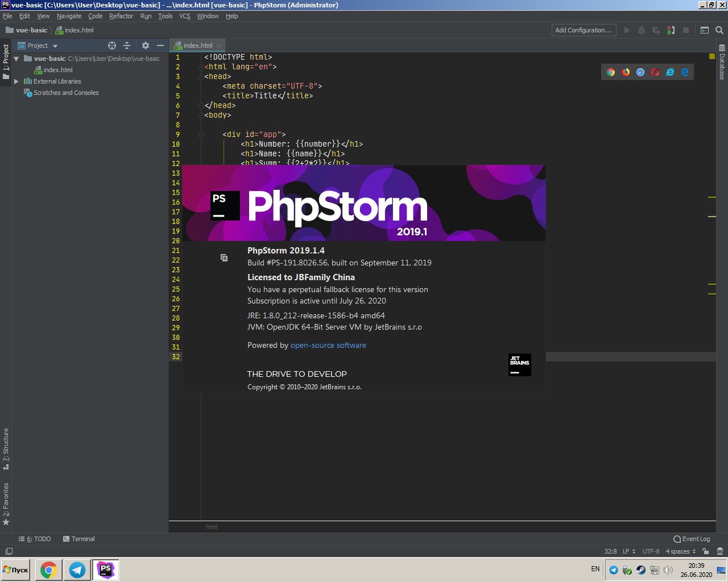This screenshot has height=582, width=728.
Task: Toggle the Event Log window
Action: pos(692,539)
